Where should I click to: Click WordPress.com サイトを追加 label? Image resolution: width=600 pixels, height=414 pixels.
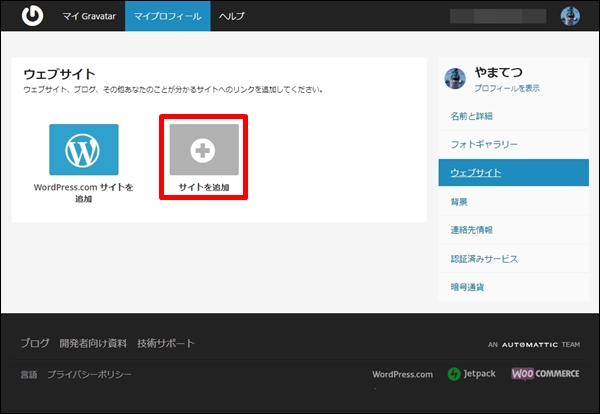tap(83, 193)
